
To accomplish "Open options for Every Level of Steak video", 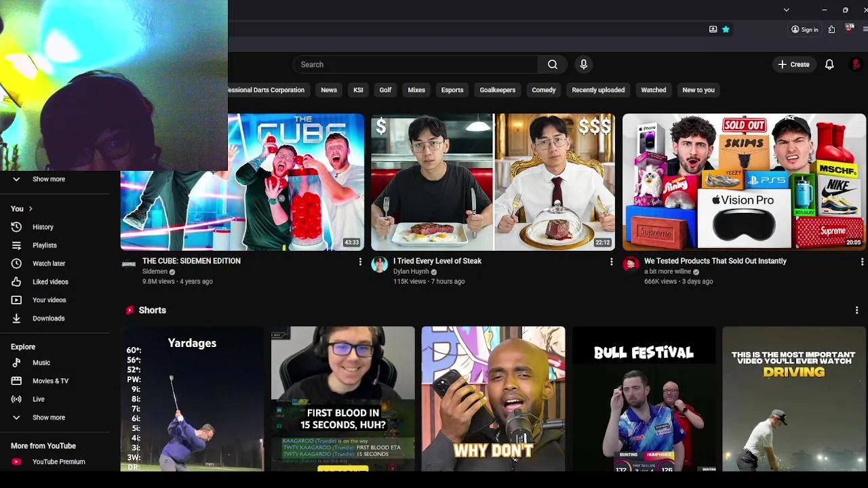I will (611, 262).
